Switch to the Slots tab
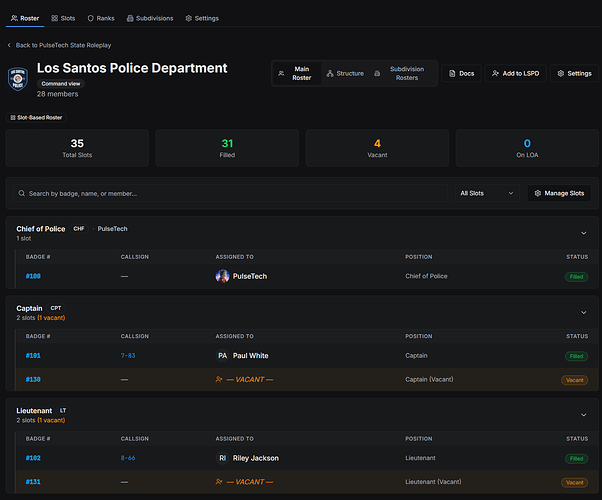The width and height of the screenshot is (602, 500). [63, 18]
